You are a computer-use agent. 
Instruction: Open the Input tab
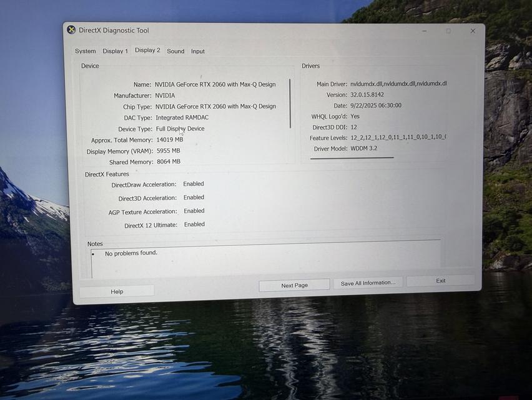[198, 51]
